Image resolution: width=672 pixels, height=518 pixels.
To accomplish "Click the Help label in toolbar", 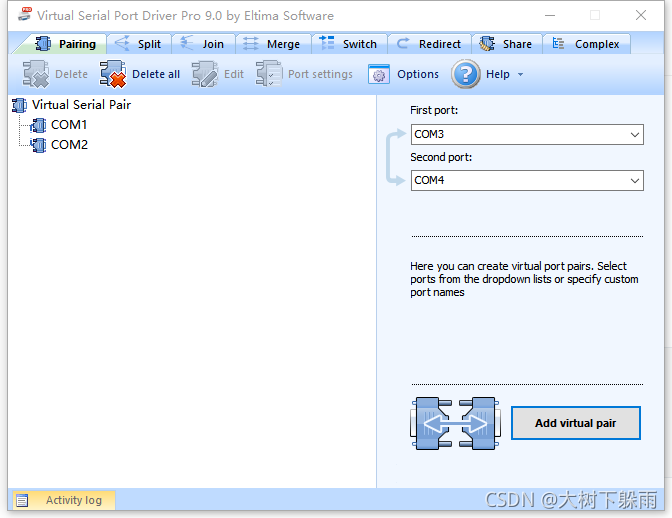I will (498, 74).
